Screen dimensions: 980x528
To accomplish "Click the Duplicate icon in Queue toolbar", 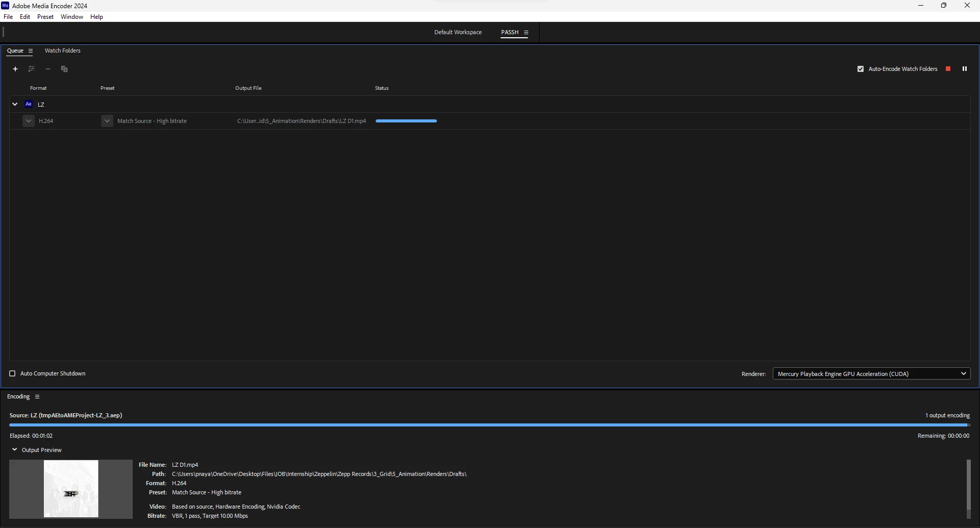I will click(x=64, y=69).
